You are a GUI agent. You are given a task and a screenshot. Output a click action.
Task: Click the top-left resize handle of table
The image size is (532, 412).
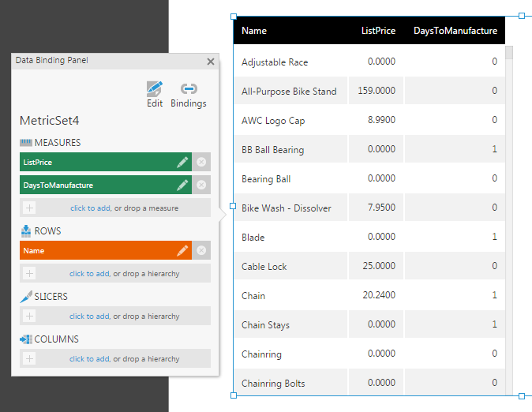click(x=234, y=17)
